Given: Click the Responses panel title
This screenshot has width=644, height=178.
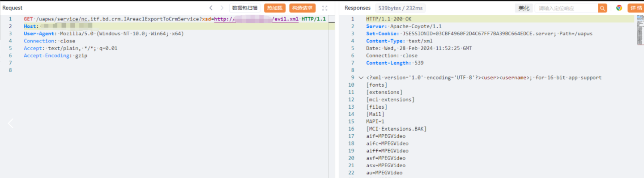Looking at the screenshot, I should 358,8.
